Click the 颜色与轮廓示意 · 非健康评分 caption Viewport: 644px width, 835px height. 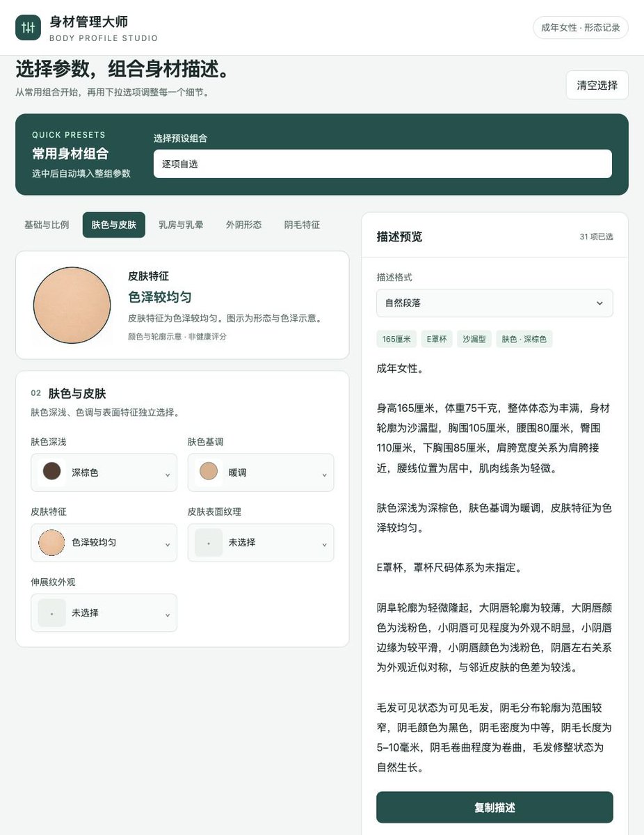[x=177, y=337]
